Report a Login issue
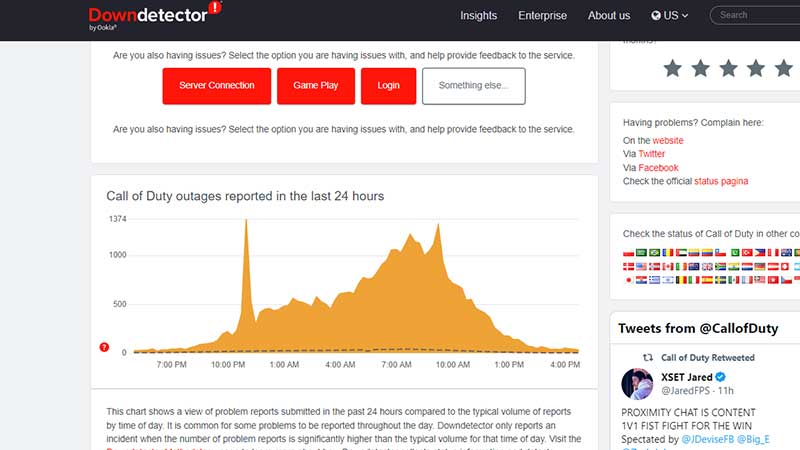800x450 pixels. coord(388,86)
